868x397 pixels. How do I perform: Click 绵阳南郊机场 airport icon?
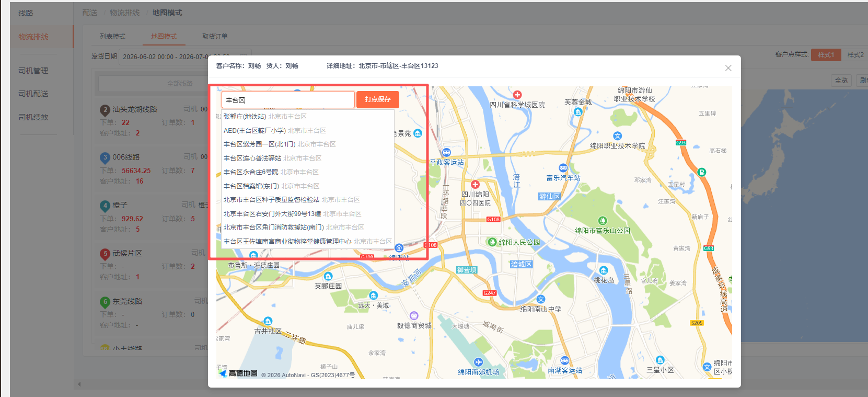[x=478, y=362]
